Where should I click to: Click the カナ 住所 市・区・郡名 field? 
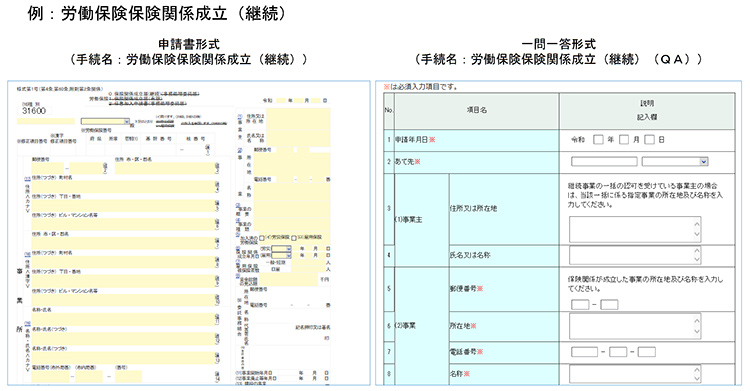pos(166,168)
